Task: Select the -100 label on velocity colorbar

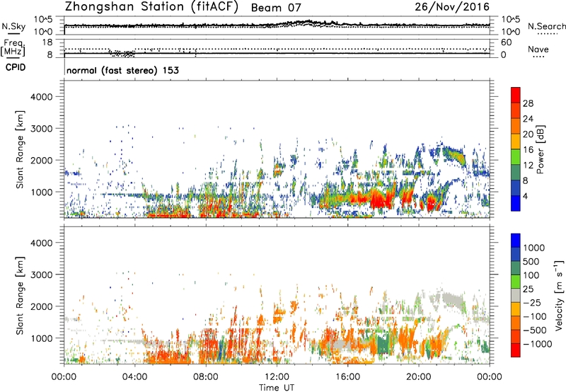Action: (534, 316)
